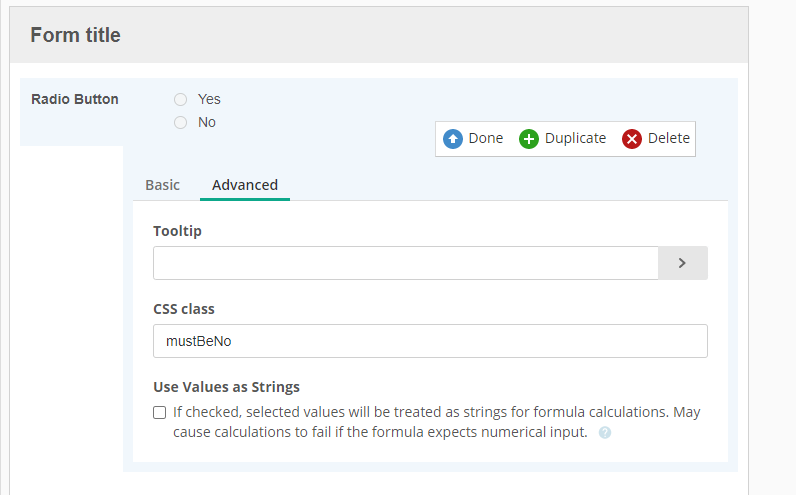Click the blue Done arrow icon
The height and width of the screenshot is (495, 796).
[452, 139]
